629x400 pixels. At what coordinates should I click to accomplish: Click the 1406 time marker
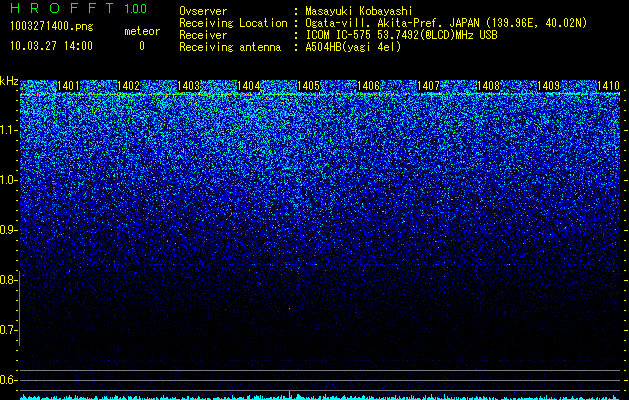(x=368, y=86)
